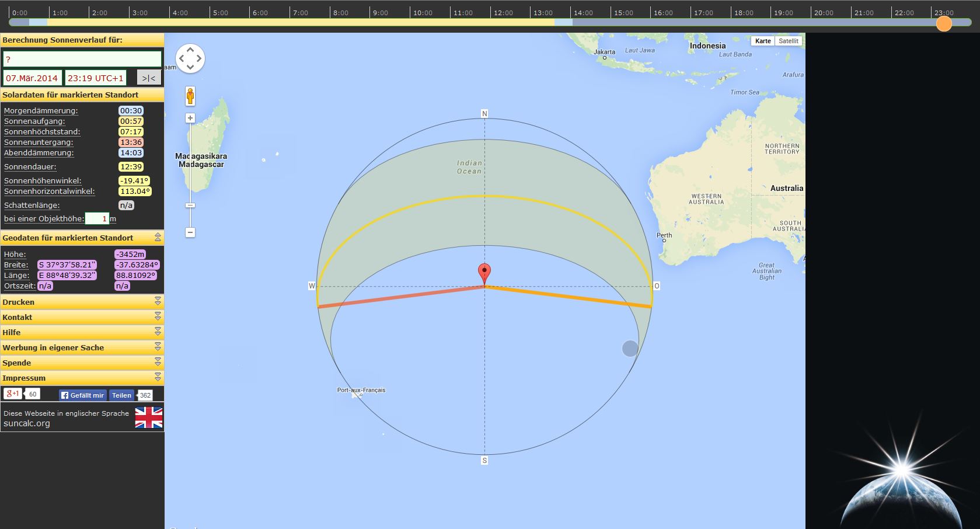Click the gray sun position circle on map
Viewport: 980px width, 529px height.
pyautogui.click(x=630, y=349)
